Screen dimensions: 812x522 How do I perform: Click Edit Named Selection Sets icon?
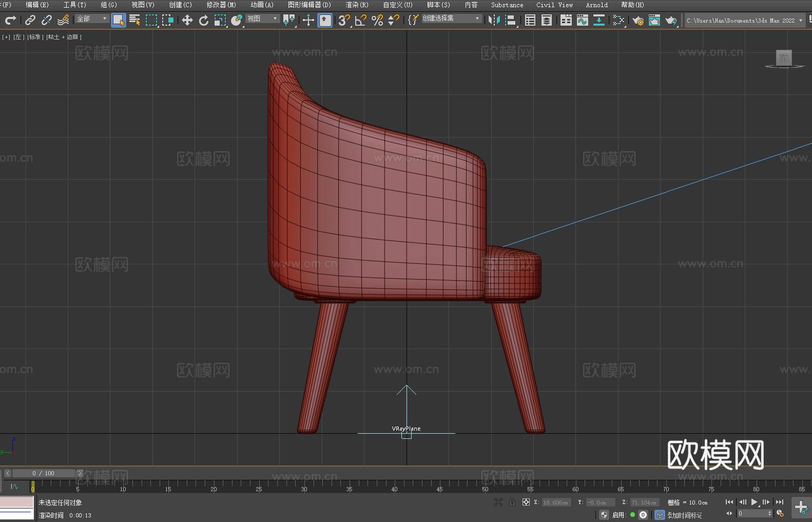tap(413, 20)
